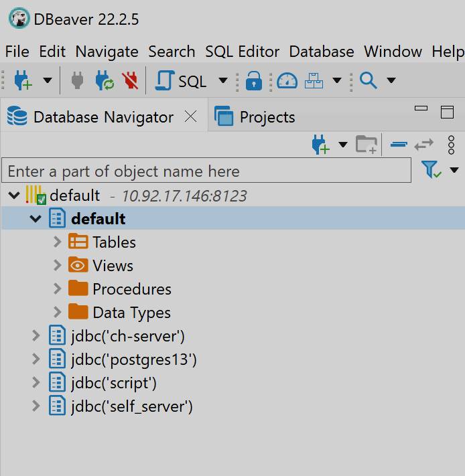Select the Tables tree item
Viewport: 465px width, 476px height.
[114, 242]
